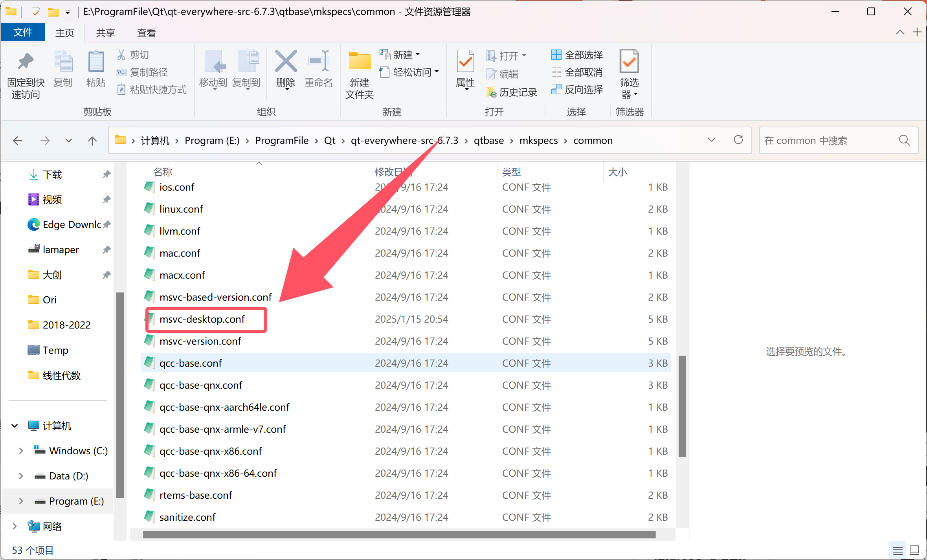927x560 pixels.
Task: Sort by the Type (类型) column header
Action: tap(511, 172)
